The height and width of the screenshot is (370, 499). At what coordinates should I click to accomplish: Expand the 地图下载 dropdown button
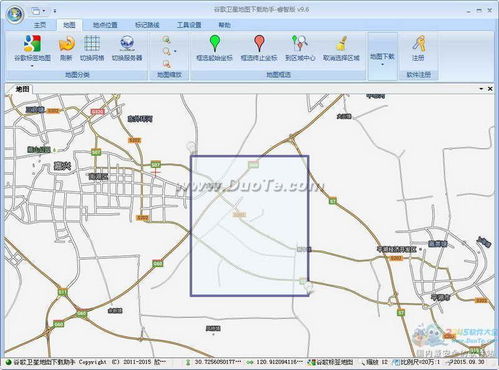click(x=382, y=56)
